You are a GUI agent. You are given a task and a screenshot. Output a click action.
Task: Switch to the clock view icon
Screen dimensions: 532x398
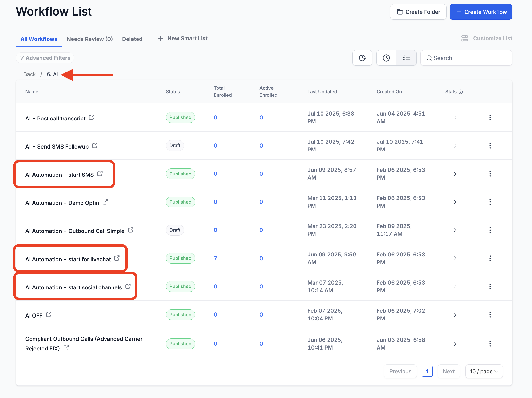386,58
